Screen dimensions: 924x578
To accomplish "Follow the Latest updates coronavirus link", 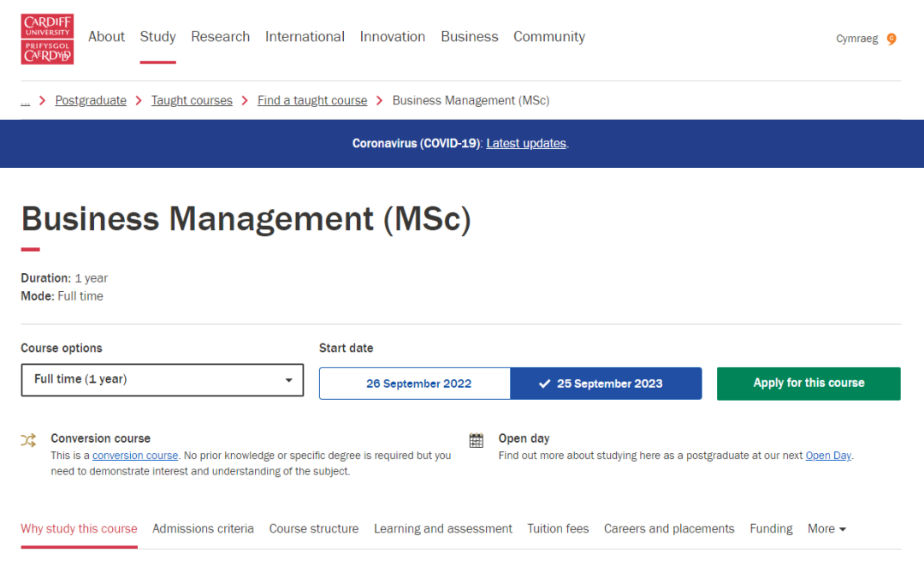I will (x=526, y=143).
